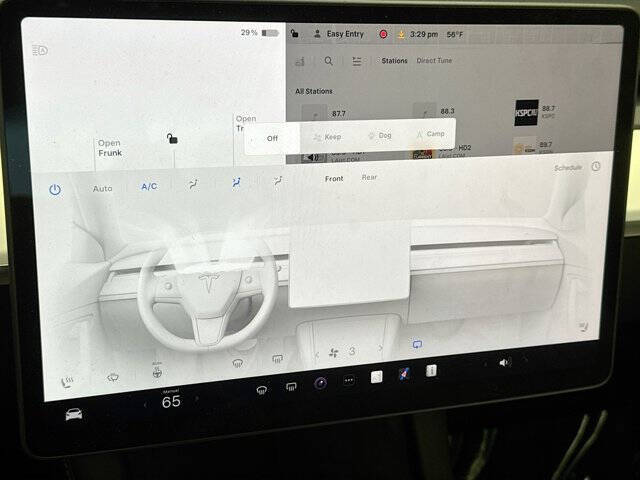
Task: Open the more apps ellipsis icon
Action: click(x=349, y=380)
